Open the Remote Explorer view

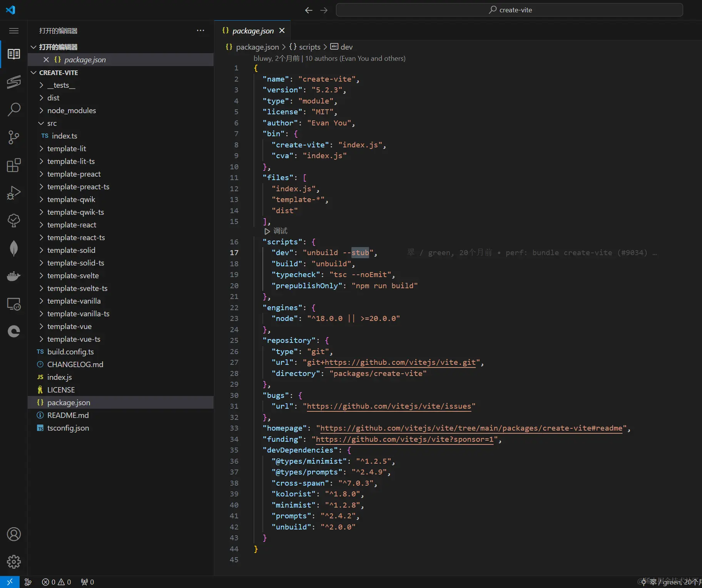click(14, 304)
